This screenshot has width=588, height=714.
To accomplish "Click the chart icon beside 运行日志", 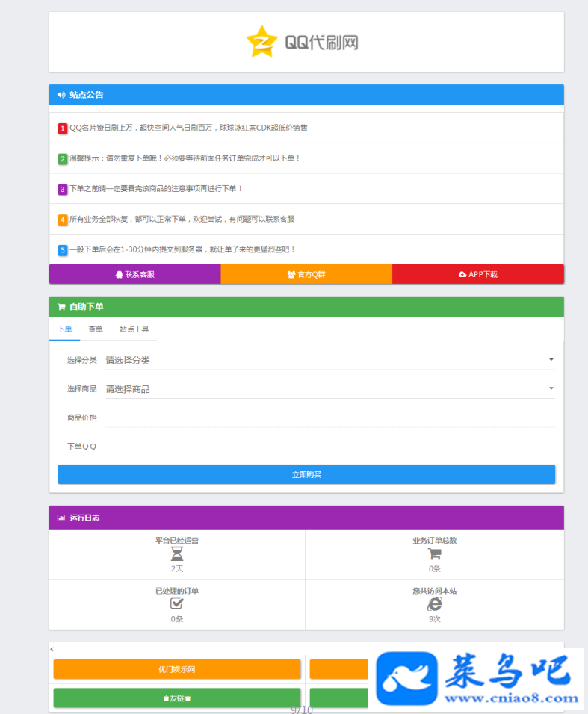I will click(x=61, y=518).
